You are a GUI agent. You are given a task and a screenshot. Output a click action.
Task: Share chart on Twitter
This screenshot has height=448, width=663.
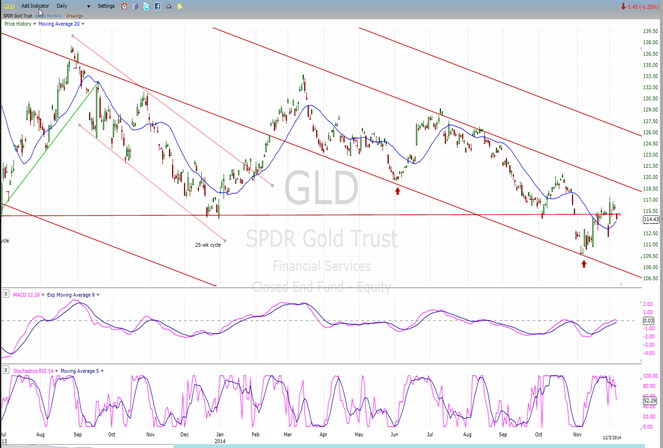click(146, 6)
